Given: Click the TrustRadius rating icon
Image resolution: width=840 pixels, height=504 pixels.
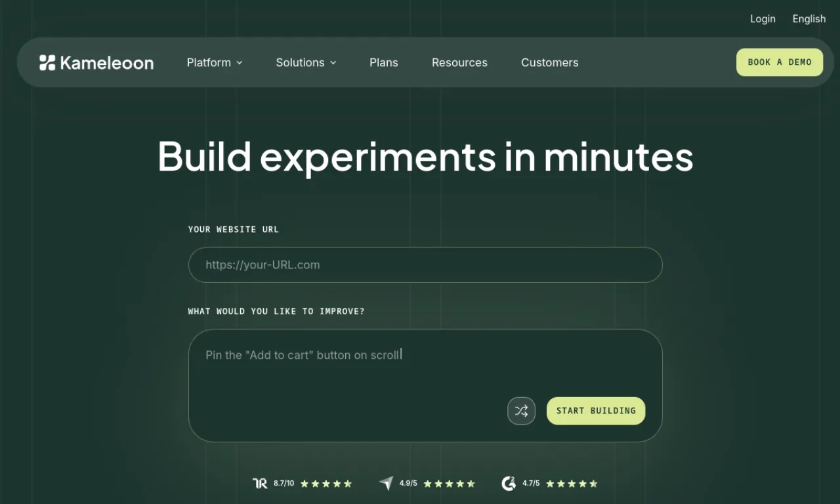Looking at the screenshot, I should (x=260, y=484).
